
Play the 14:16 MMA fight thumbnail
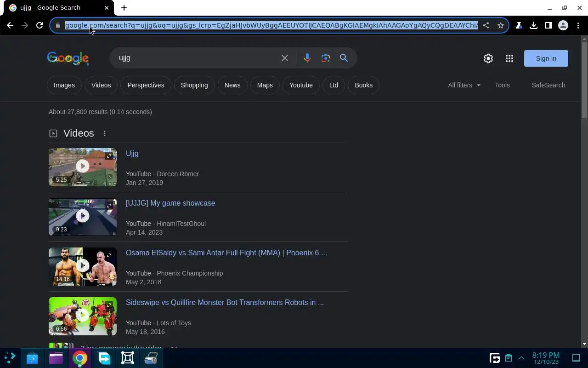[x=83, y=266]
